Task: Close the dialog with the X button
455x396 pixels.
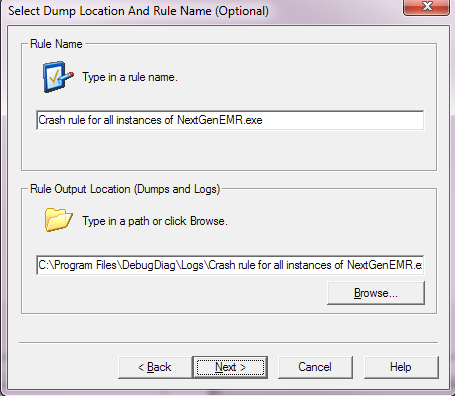Action: click(x=426, y=7)
